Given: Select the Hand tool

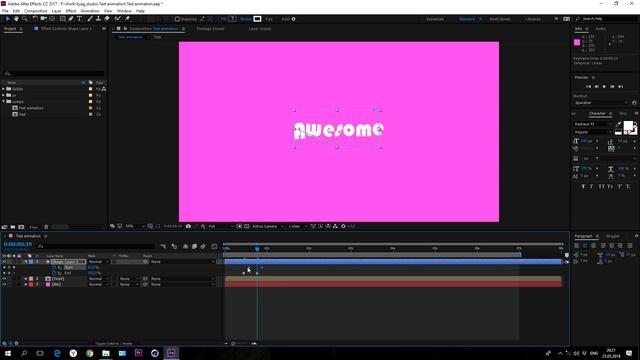Looking at the screenshot, I should pos(16,19).
